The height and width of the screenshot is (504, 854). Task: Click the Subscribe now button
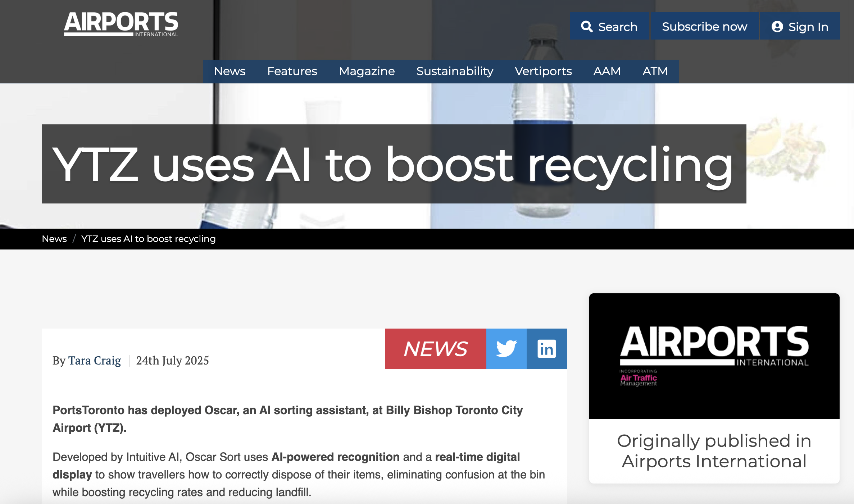tap(705, 26)
